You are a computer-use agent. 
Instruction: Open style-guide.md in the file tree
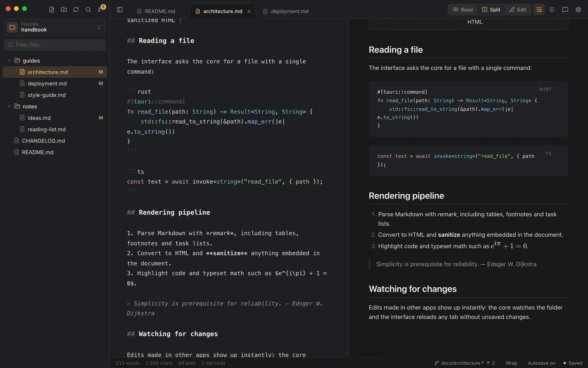(x=55, y=95)
